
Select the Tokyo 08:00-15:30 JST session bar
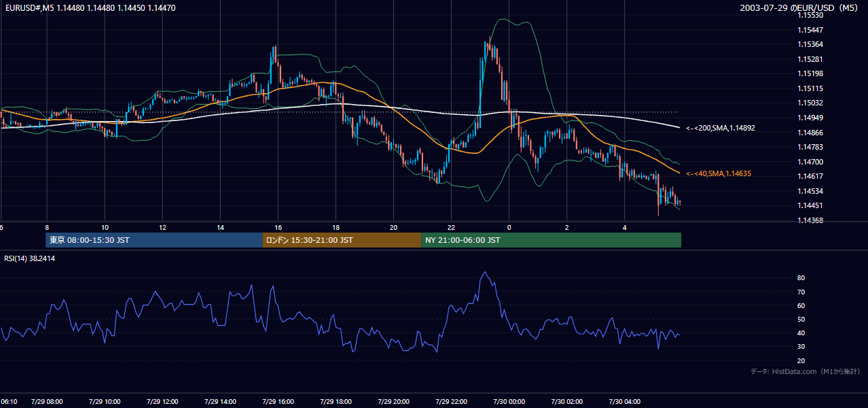pos(154,240)
